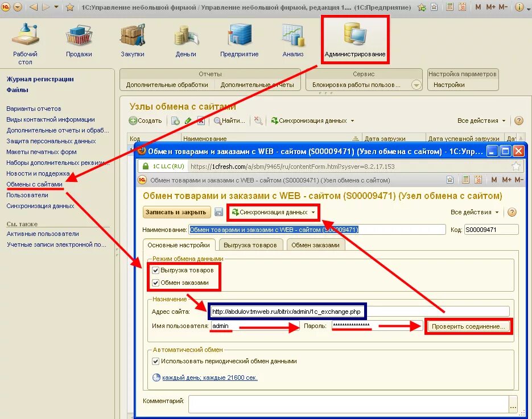532x419 pixels.
Task: Bookmark the page with the URL bar star
Action: tap(515, 166)
